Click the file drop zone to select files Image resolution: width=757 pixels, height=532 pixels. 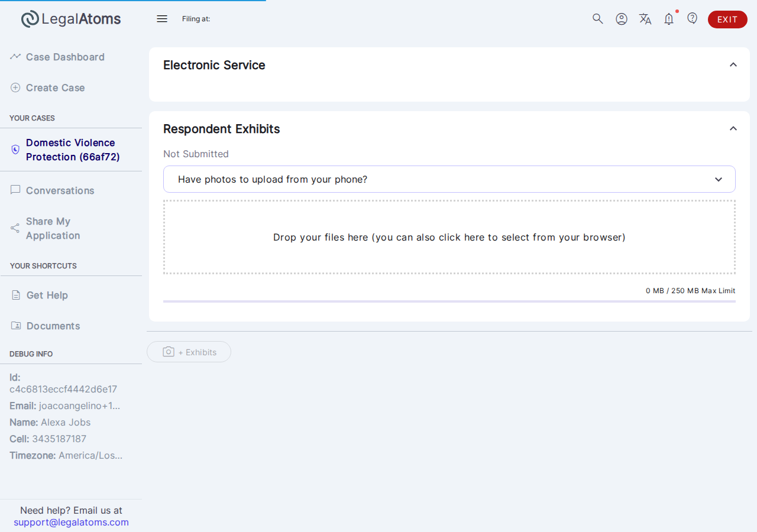click(x=449, y=237)
